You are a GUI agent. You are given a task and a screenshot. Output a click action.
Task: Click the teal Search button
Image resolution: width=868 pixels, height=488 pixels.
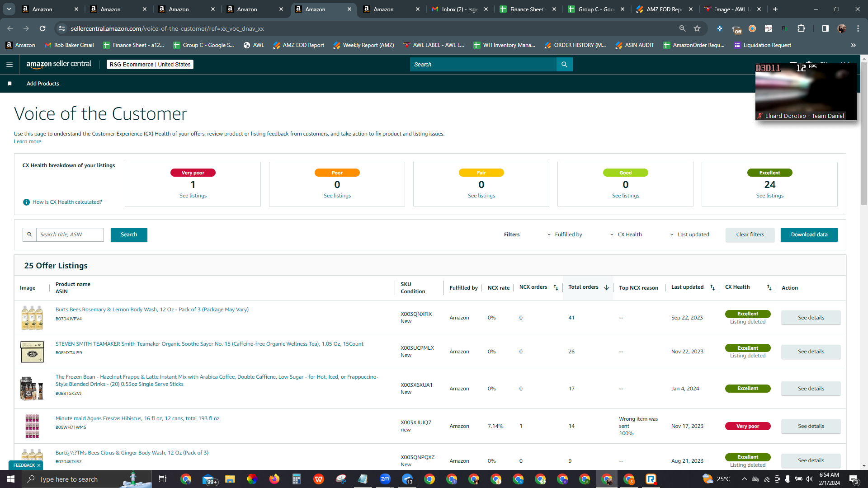pos(129,235)
